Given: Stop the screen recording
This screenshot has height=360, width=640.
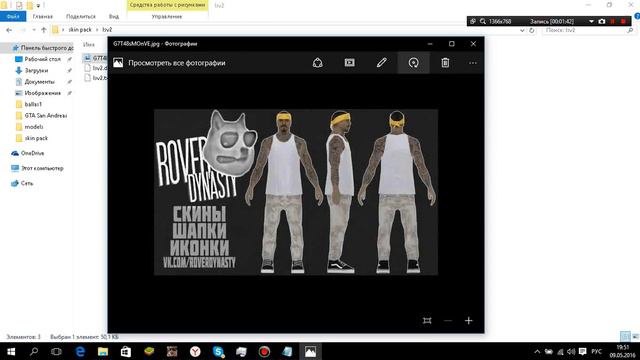Looking at the screenshot, I should [623, 21].
